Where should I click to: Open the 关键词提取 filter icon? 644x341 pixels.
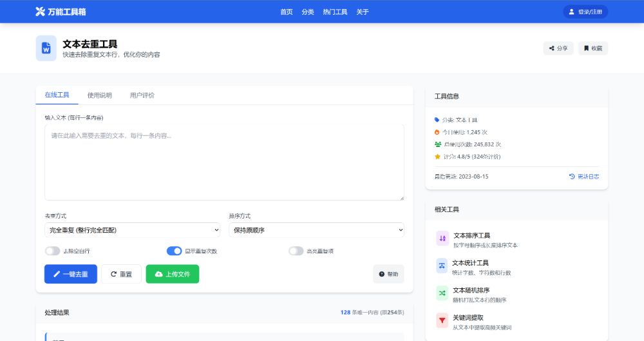442,320
